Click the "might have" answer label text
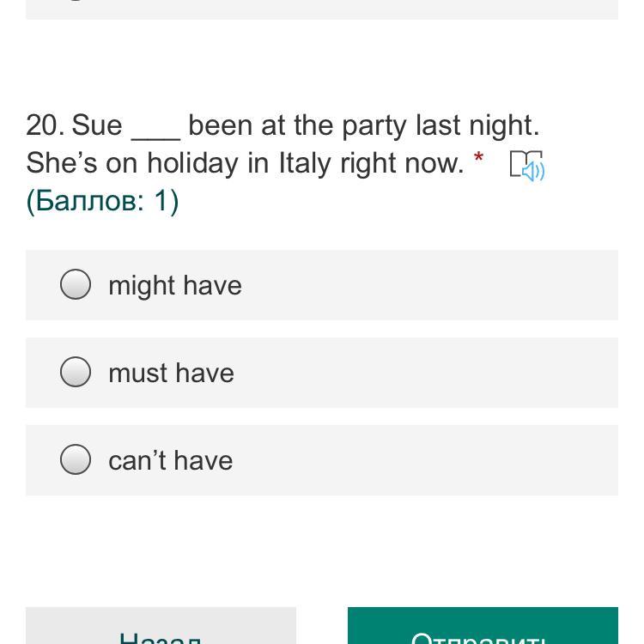Screen dimensions: 644x644 click(175, 286)
